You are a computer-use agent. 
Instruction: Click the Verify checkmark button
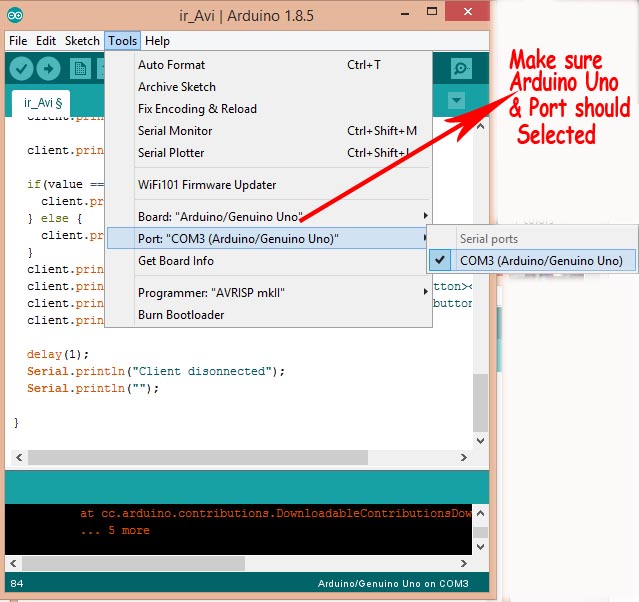pos(21,68)
